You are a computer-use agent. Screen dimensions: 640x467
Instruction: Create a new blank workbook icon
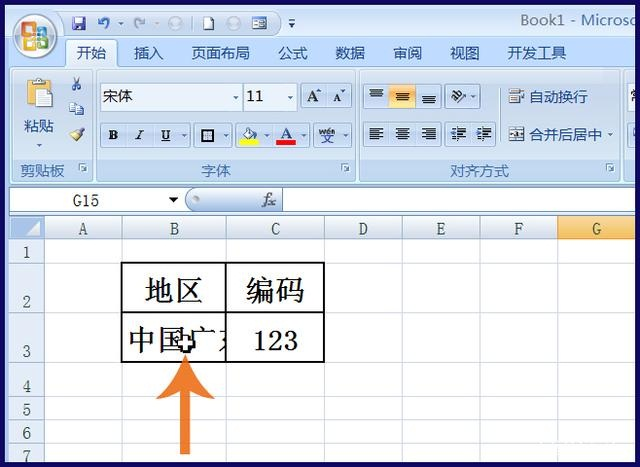(209, 24)
